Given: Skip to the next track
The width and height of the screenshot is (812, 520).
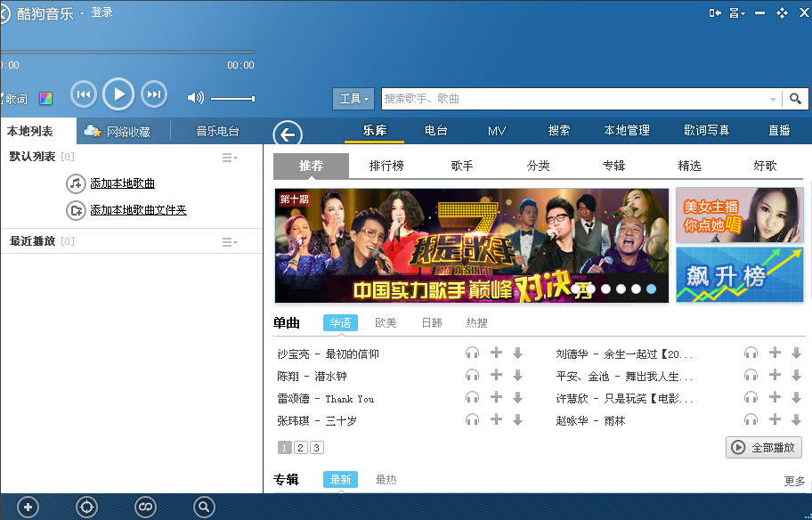Looking at the screenshot, I should [x=154, y=94].
